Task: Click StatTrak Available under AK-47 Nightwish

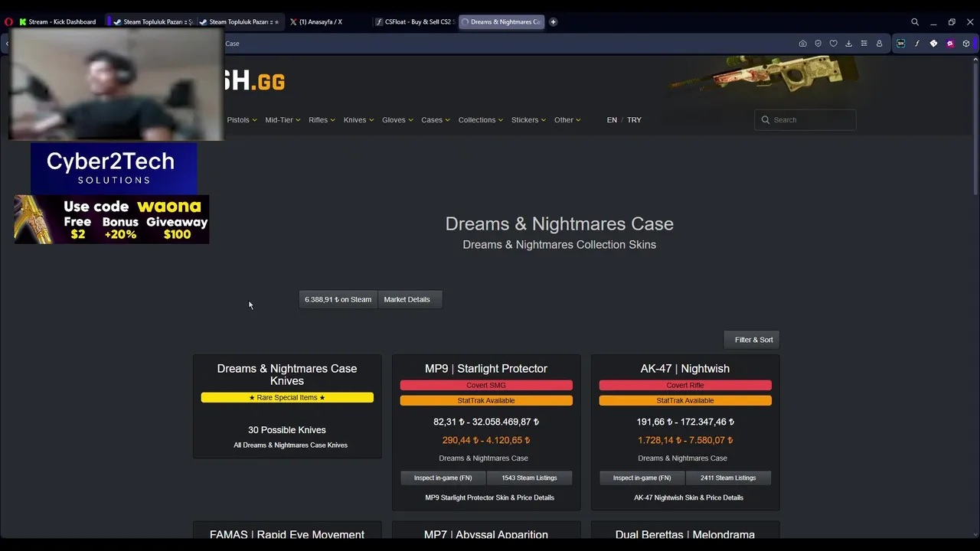Action: [685, 401]
